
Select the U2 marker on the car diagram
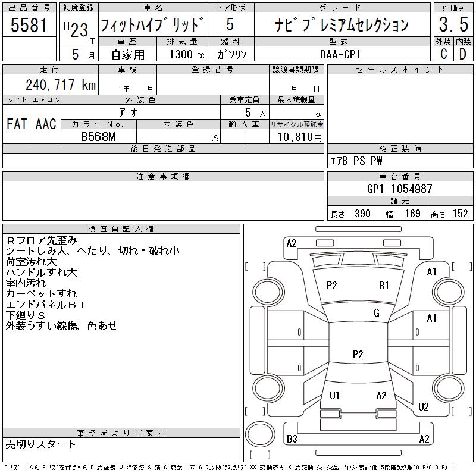(424, 407)
